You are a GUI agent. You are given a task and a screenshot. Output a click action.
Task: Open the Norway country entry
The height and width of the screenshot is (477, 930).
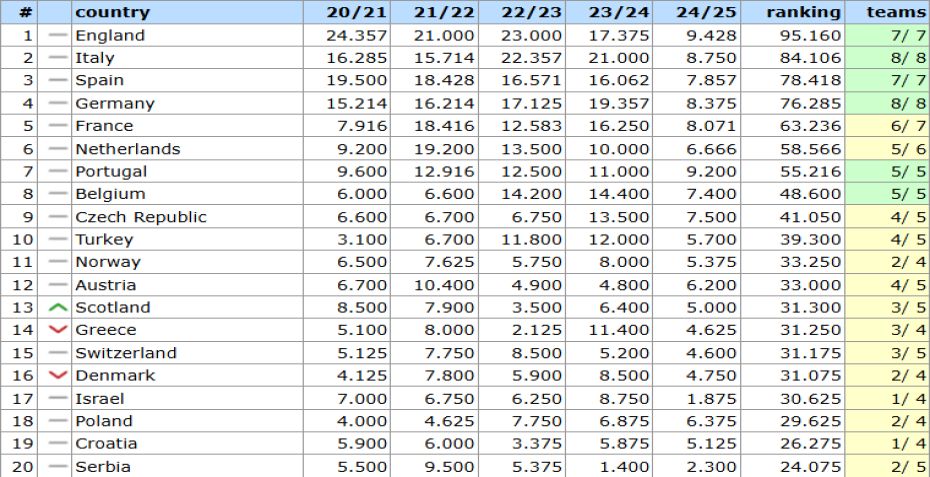[108, 262]
